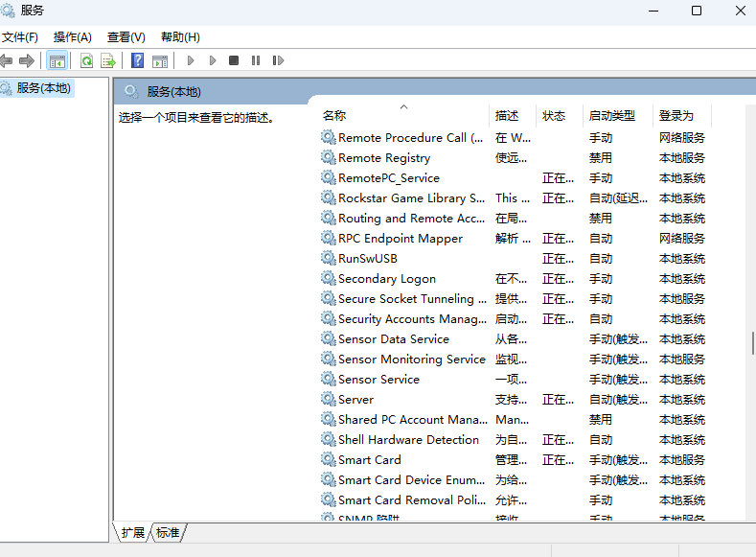756x557 pixels.
Task: Click gear icon of Routing and Remote Access
Action: click(329, 218)
